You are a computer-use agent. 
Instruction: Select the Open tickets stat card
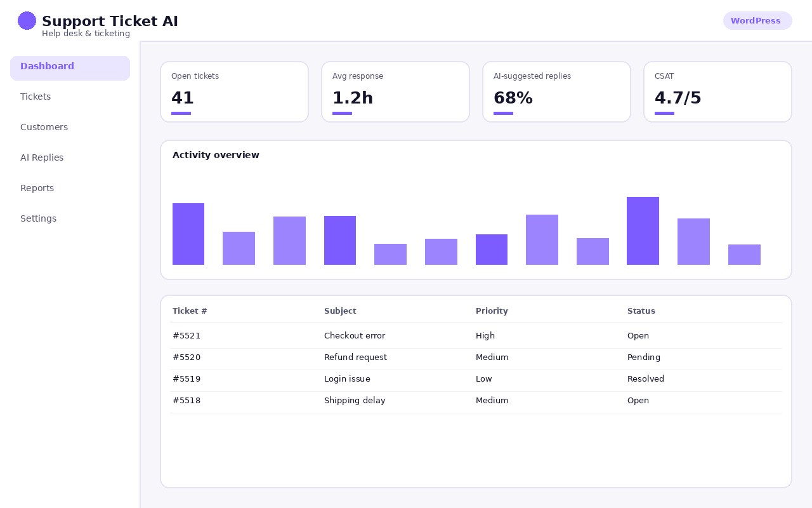point(234,91)
